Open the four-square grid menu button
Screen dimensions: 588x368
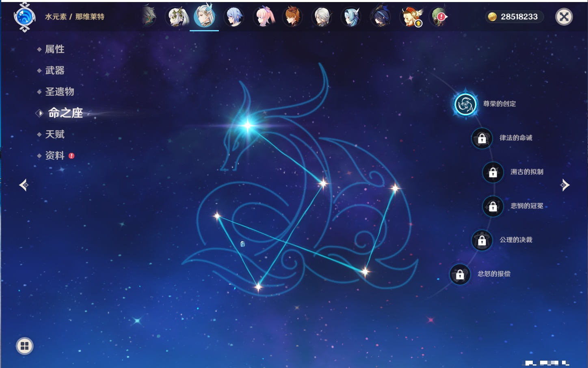tap(24, 346)
